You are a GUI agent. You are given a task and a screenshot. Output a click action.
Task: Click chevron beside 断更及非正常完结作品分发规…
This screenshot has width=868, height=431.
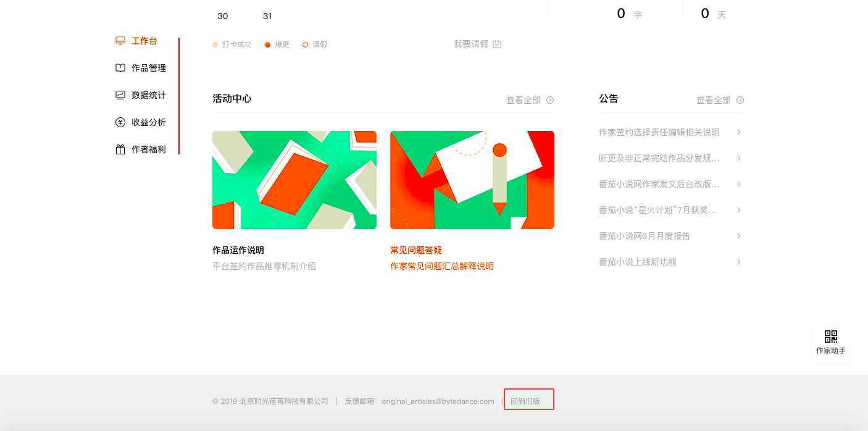pyautogui.click(x=739, y=158)
